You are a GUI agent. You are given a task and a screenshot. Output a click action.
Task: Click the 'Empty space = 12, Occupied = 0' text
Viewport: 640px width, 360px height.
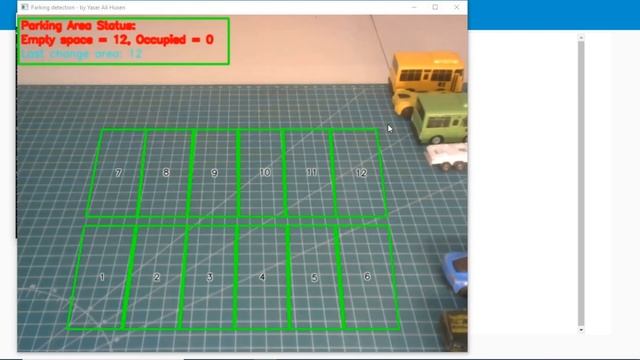117,40
